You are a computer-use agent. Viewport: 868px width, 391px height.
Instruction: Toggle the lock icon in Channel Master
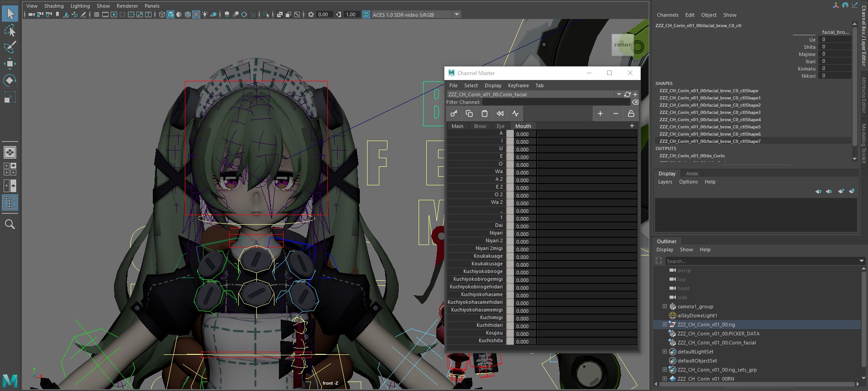click(631, 113)
